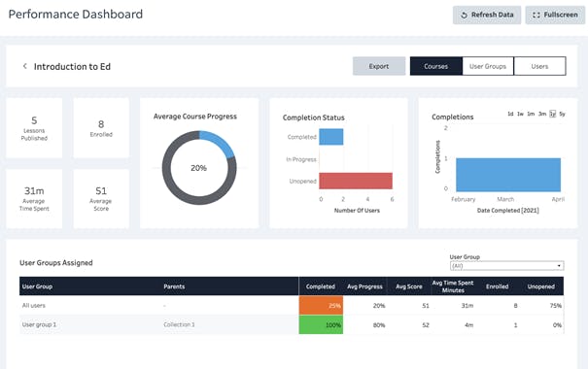Open the User Group filter dropdown
The image size is (588, 369).
pos(506,266)
